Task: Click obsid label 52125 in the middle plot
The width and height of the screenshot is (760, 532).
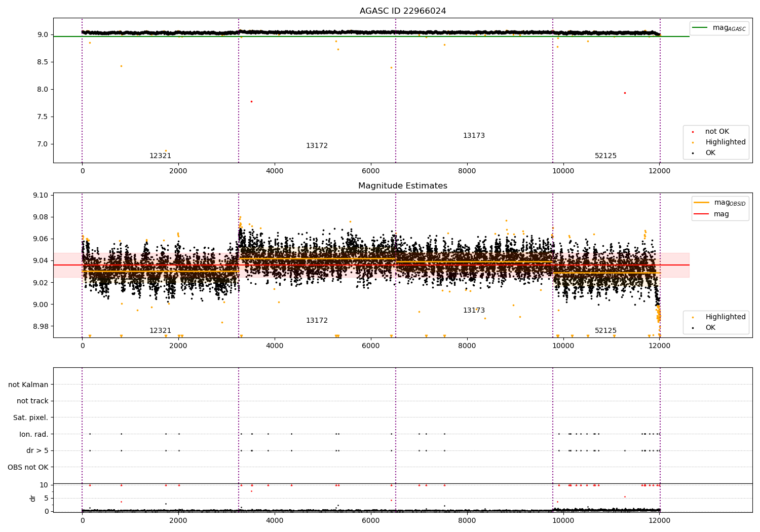Action: click(x=605, y=331)
